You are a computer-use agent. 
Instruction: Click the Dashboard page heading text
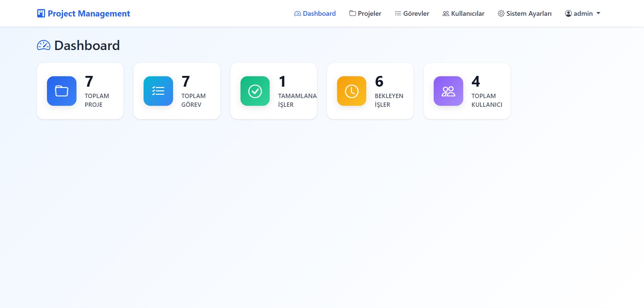coord(87,45)
